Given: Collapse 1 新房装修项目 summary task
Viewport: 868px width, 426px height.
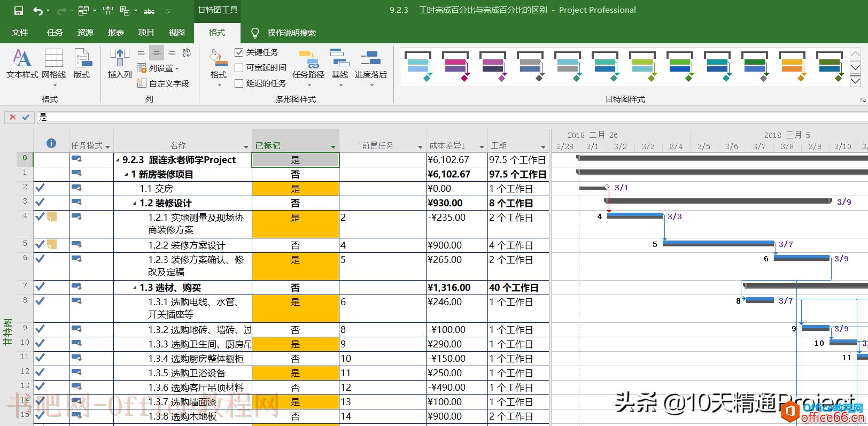Looking at the screenshot, I should (127, 175).
